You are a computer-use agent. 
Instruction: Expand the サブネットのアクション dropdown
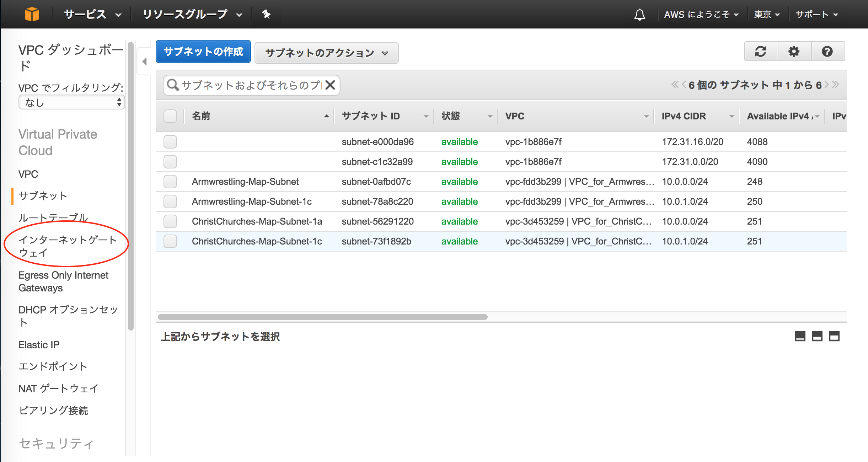pyautogui.click(x=325, y=53)
